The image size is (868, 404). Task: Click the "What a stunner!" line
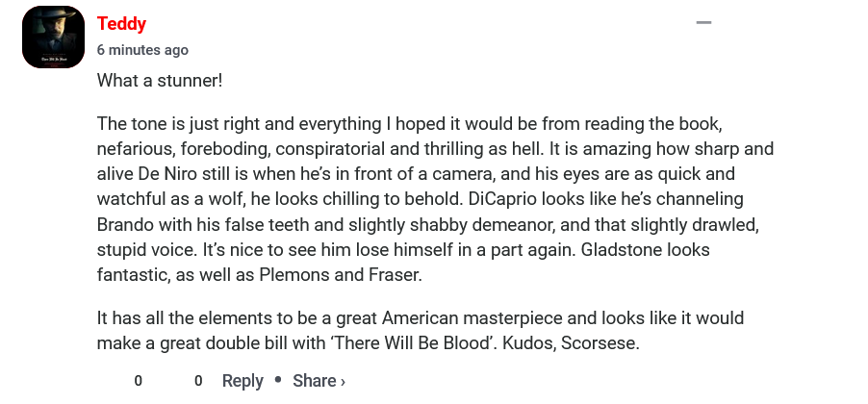(160, 80)
